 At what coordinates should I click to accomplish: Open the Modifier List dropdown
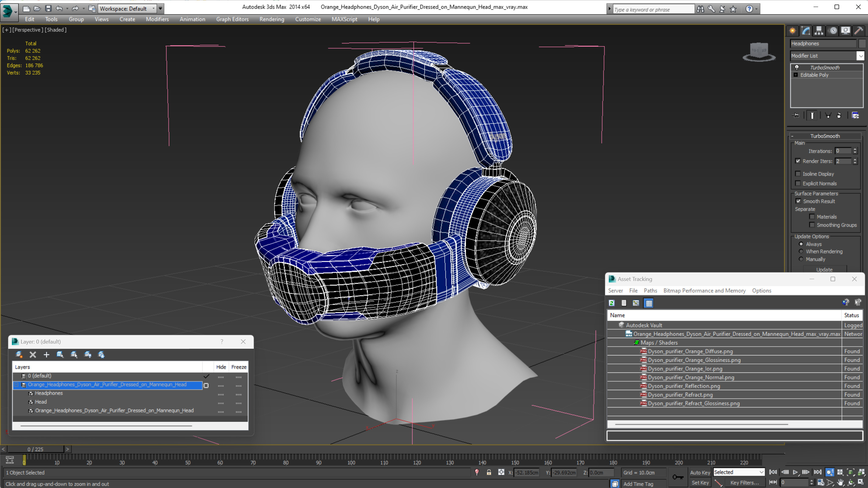pos(860,56)
